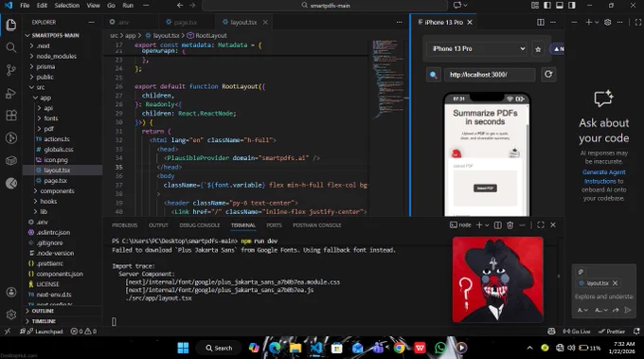Click the Windows Start button
The image size is (644, 359).
tap(183, 348)
